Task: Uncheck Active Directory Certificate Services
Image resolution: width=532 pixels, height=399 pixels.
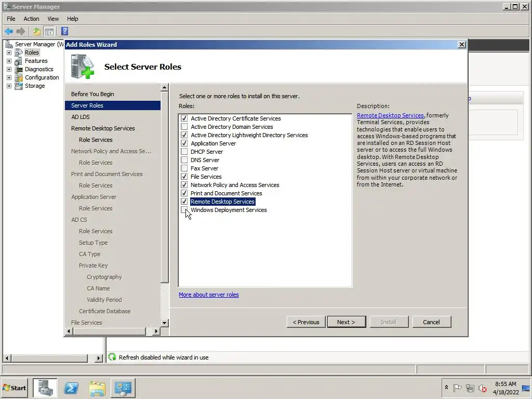Action: coord(184,118)
